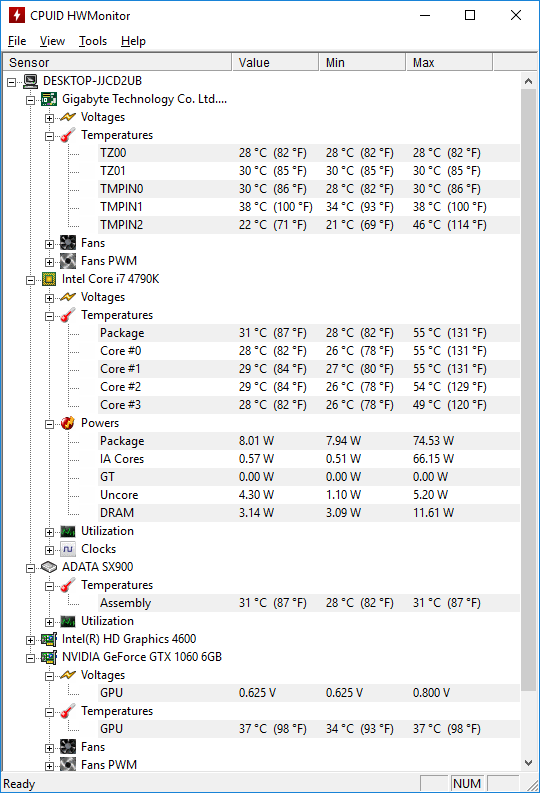Screen dimensions: 540x793
Task: Click the 74.53 W max value
Action: [433, 441]
